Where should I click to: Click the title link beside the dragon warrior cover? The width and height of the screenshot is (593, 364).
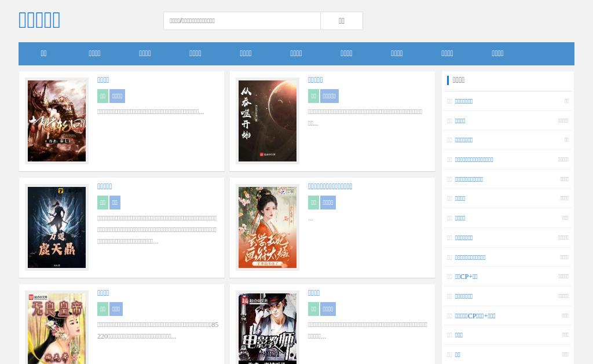(103, 80)
